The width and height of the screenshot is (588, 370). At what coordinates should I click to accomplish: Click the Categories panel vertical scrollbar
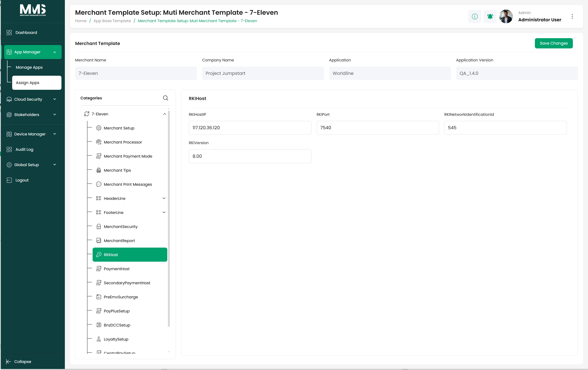coord(169,218)
